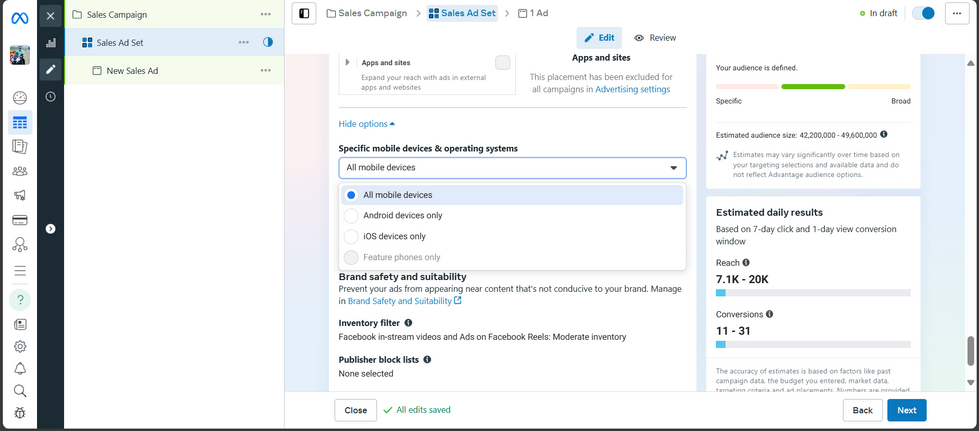Open Help question mark icon
The height and width of the screenshot is (431, 979).
coord(20,300)
